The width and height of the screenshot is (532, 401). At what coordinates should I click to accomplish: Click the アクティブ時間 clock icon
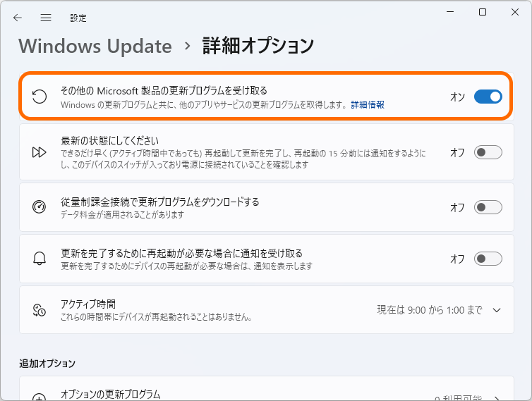(40, 310)
